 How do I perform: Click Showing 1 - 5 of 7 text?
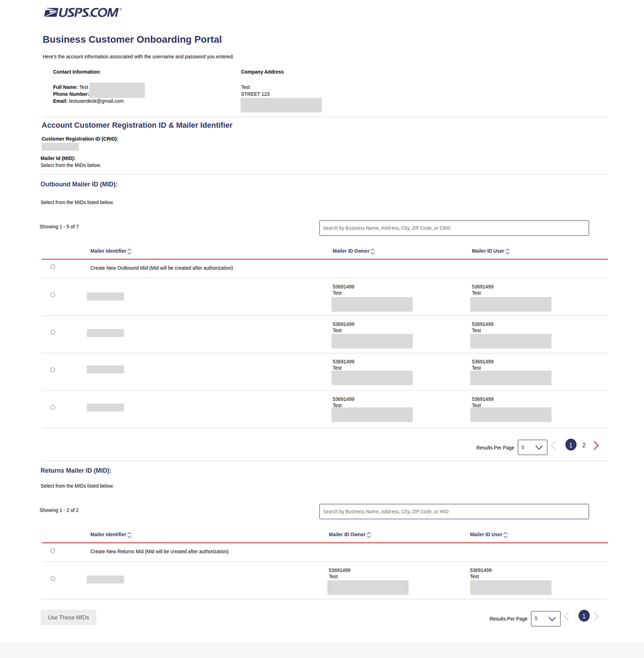(x=59, y=227)
